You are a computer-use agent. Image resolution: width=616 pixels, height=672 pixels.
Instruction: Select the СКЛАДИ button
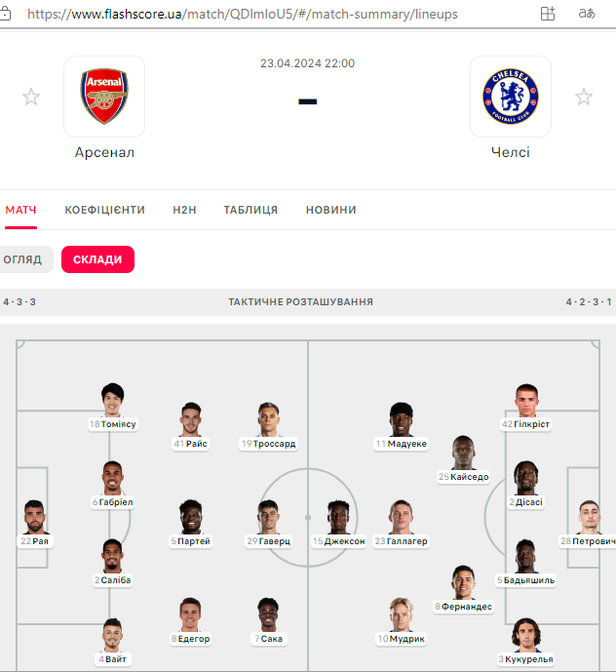click(x=97, y=259)
